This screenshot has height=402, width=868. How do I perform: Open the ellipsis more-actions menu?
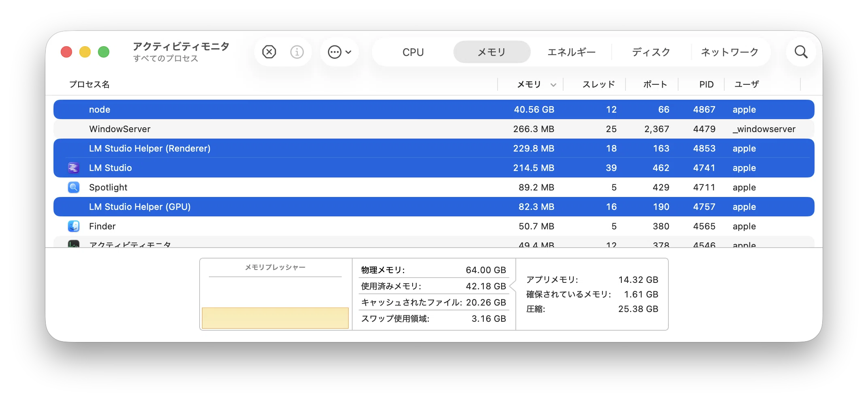pos(339,52)
